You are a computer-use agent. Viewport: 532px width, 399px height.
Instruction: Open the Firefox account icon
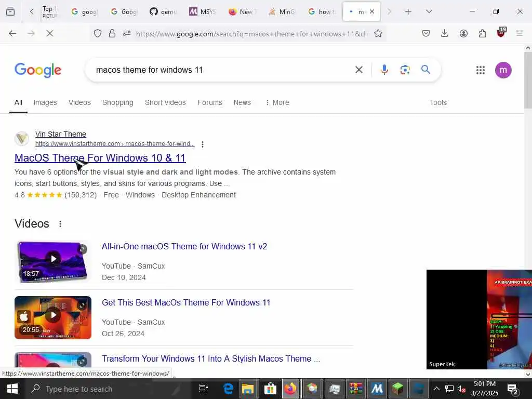pyautogui.click(x=463, y=33)
